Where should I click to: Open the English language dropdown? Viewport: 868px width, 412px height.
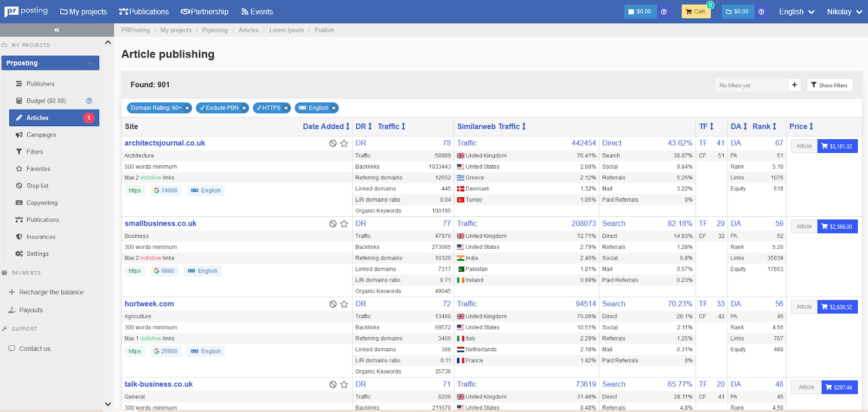pyautogui.click(x=796, y=11)
